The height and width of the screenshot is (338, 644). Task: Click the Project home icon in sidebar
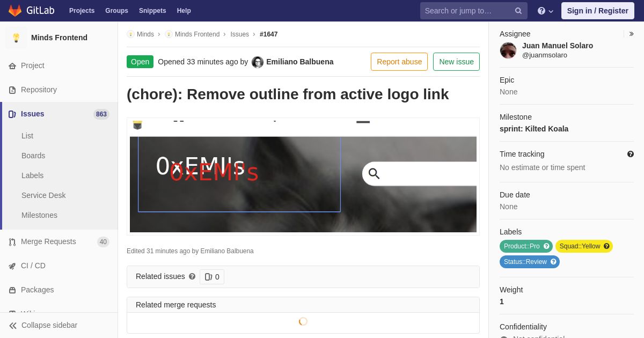pyautogui.click(x=12, y=66)
